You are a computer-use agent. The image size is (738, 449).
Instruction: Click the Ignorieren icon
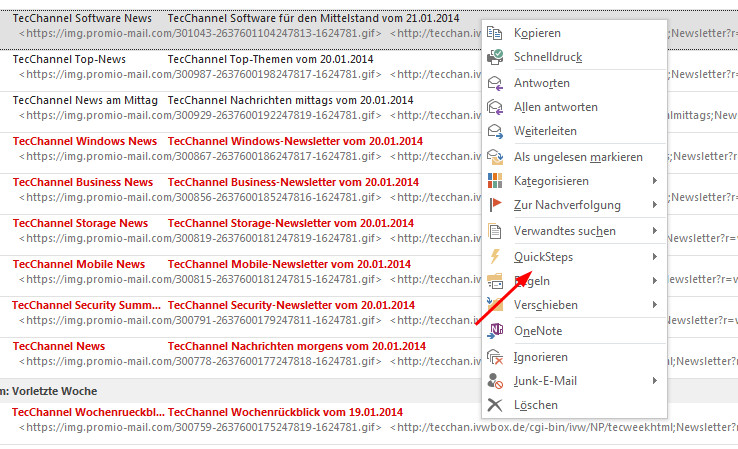[495, 357]
